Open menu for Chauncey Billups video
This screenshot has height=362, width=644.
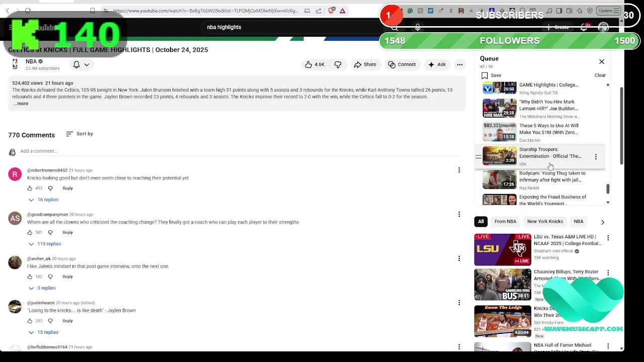pyautogui.click(x=608, y=273)
